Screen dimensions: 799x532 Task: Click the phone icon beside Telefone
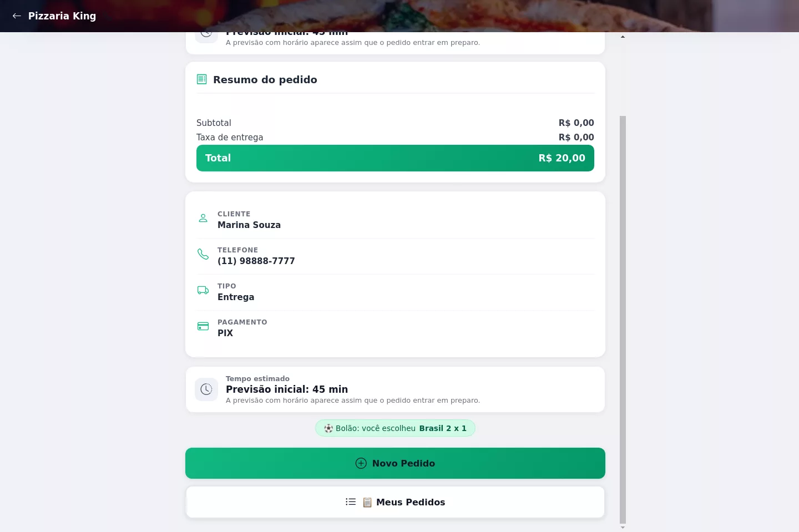point(203,254)
